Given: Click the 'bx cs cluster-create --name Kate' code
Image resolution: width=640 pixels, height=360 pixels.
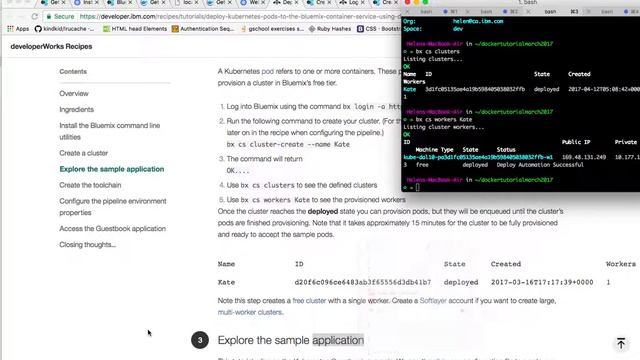Looking at the screenshot, I should (288, 144).
